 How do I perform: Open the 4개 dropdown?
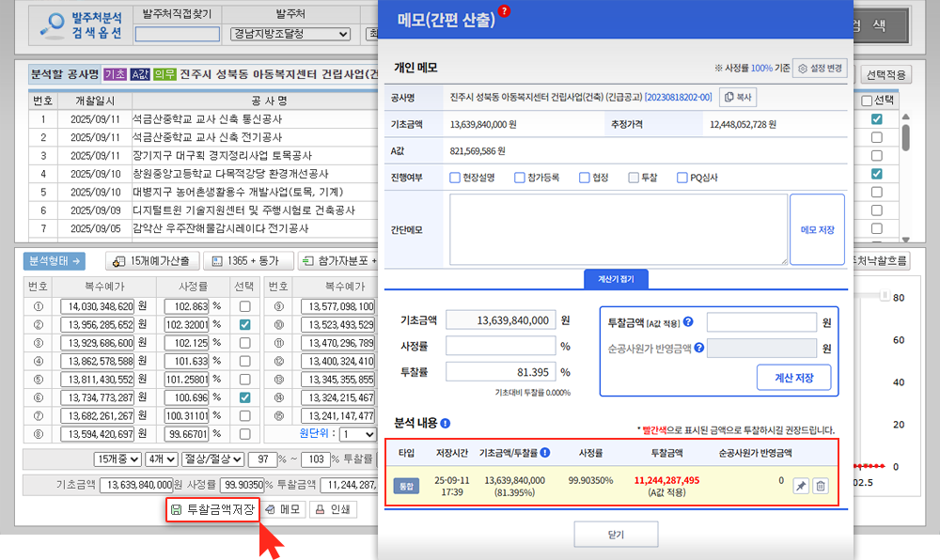point(162,459)
